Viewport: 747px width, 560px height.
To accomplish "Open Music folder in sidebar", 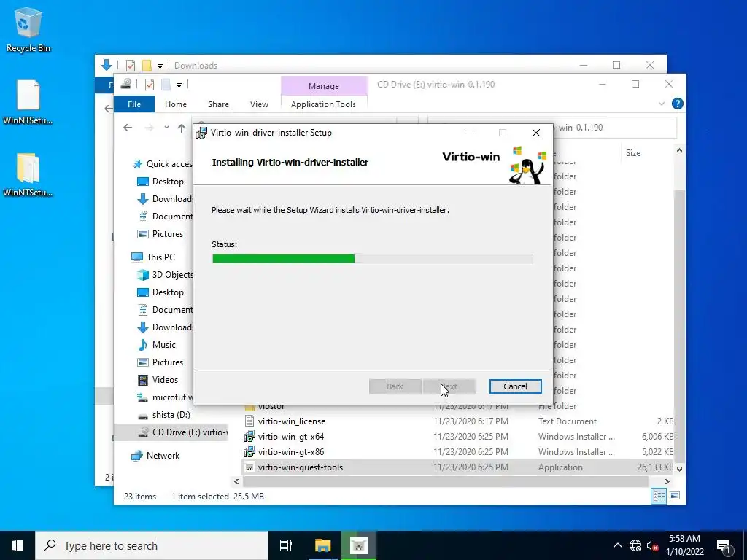I will [156, 345].
